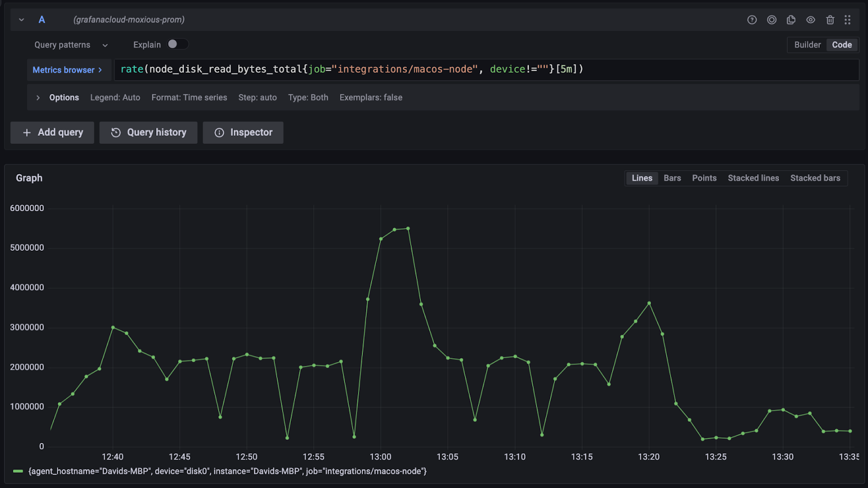Duplicate query A with copy icon
Image resolution: width=868 pixels, height=488 pixels.
(791, 20)
